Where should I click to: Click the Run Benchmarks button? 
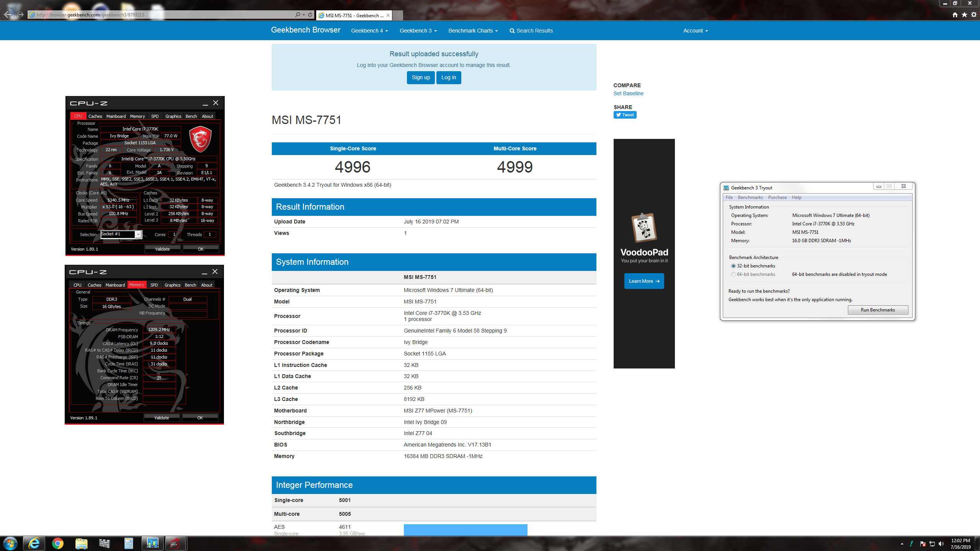click(878, 310)
